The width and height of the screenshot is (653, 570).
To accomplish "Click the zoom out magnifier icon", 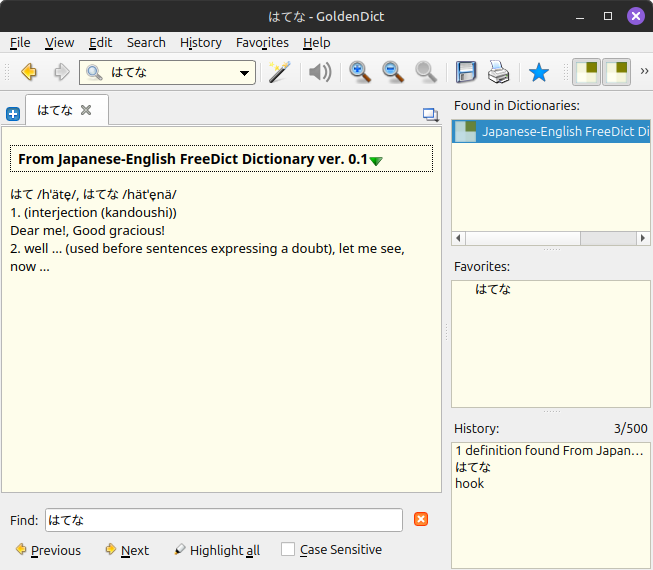I will pyautogui.click(x=393, y=72).
